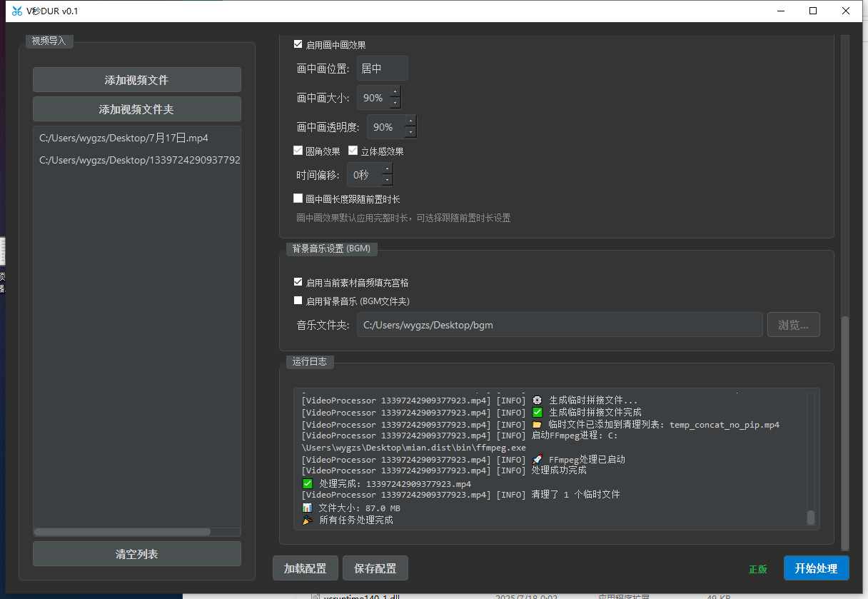The image size is (868, 599).
Task: Decrease 时间偏移 with the down arrow
Action: tap(386, 181)
